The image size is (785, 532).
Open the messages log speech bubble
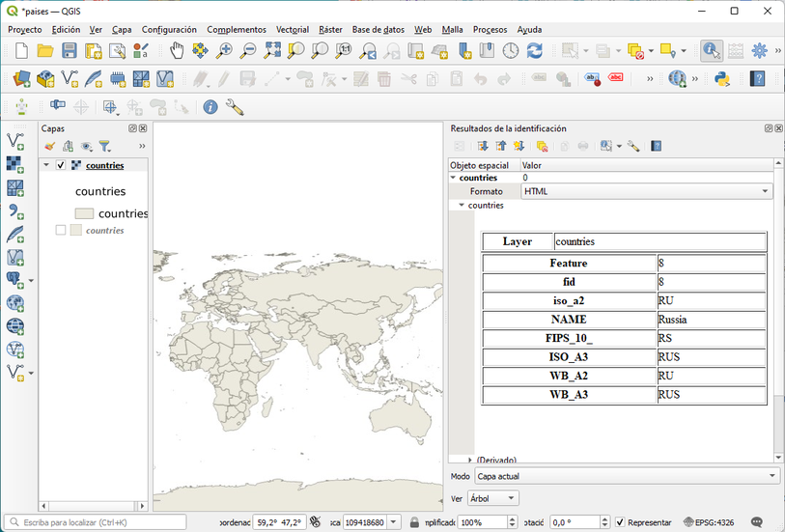coord(757,522)
